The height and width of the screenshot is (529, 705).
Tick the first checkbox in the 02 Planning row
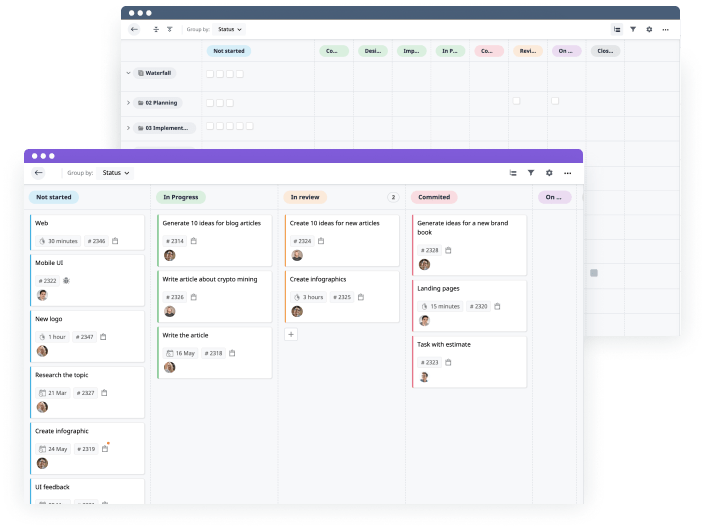209,101
